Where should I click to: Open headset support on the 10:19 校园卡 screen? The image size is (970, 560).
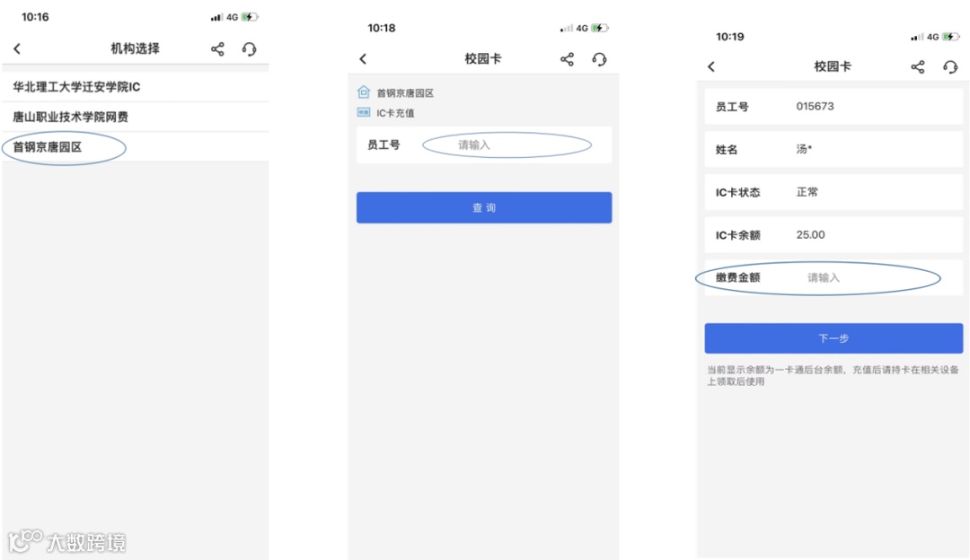point(950,66)
